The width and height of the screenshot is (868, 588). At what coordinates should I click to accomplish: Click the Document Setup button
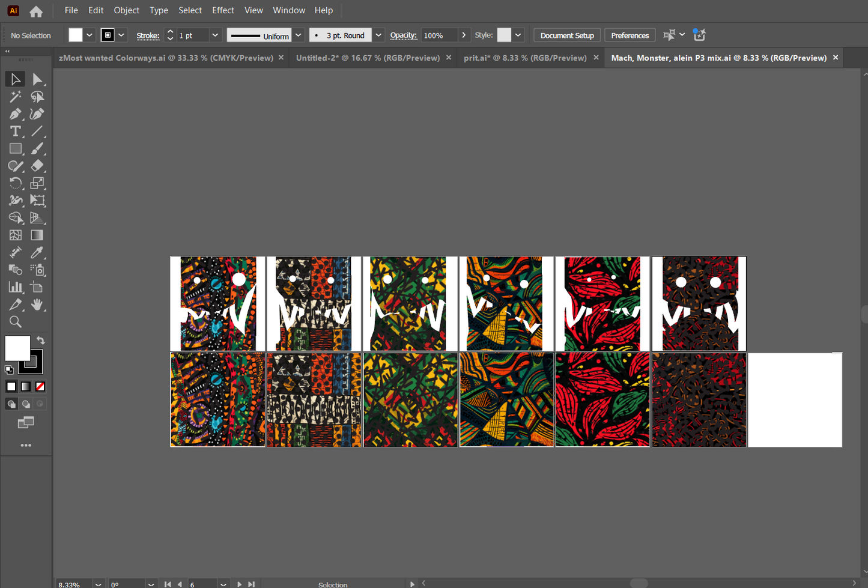pos(566,35)
